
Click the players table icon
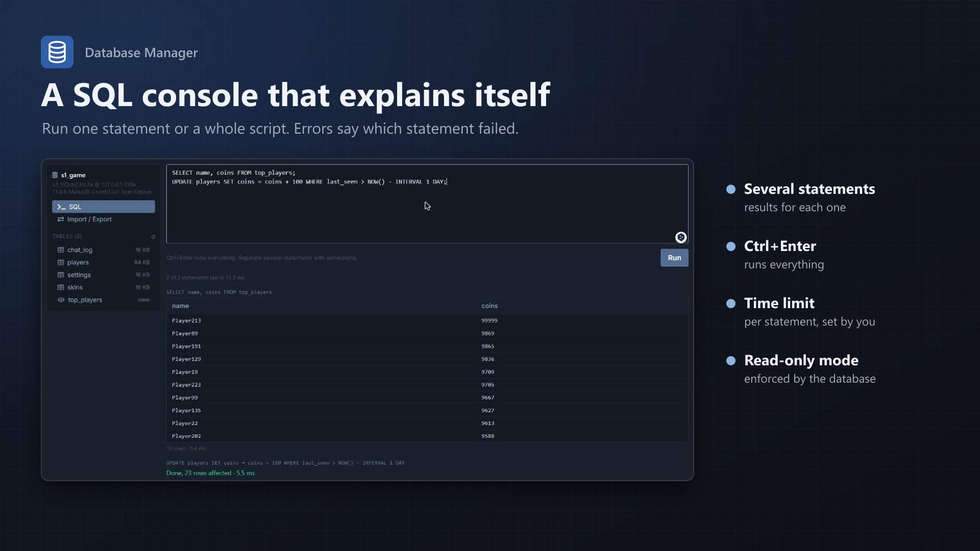tap(61, 263)
